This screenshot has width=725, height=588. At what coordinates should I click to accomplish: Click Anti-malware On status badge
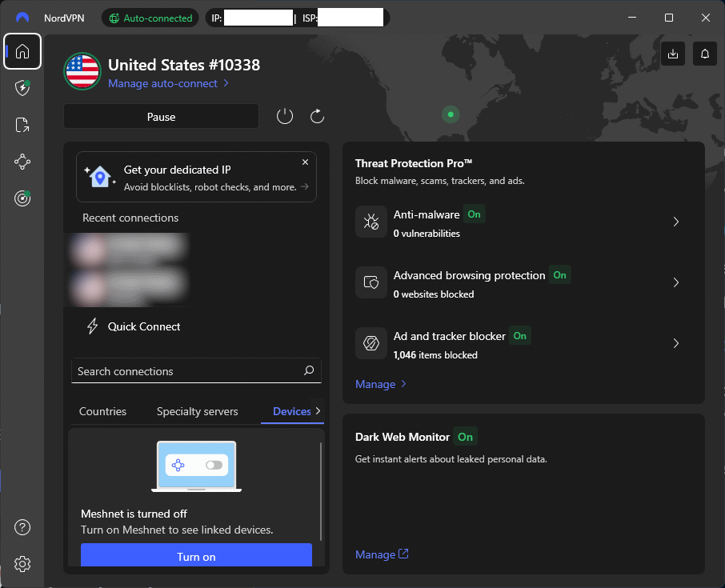coord(474,214)
